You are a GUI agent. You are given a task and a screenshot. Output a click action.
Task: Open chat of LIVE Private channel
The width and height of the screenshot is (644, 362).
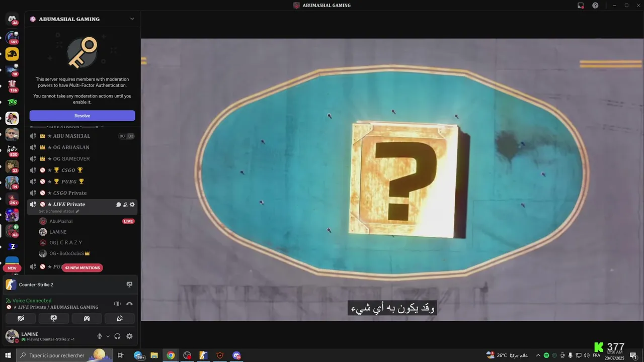pyautogui.click(x=119, y=205)
